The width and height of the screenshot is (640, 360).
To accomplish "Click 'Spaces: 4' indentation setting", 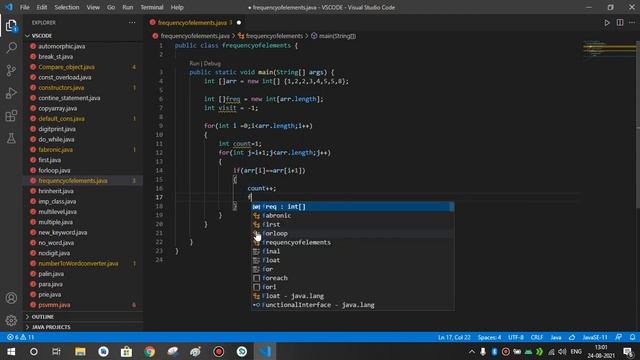I will [489, 337].
